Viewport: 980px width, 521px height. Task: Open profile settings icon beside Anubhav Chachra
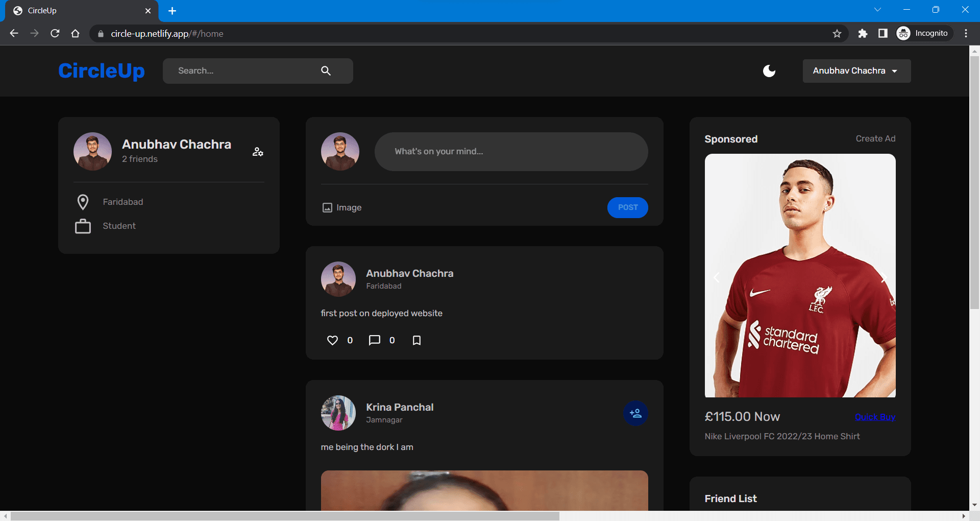tap(258, 152)
